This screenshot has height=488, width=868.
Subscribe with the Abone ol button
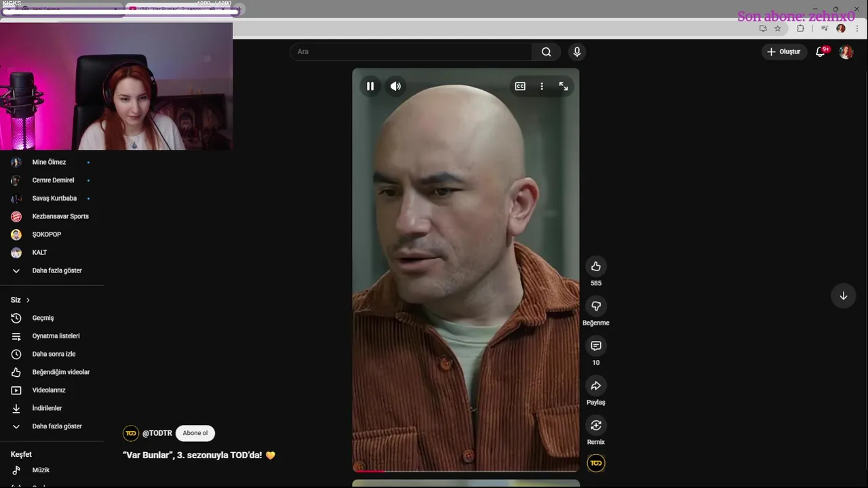(x=195, y=433)
